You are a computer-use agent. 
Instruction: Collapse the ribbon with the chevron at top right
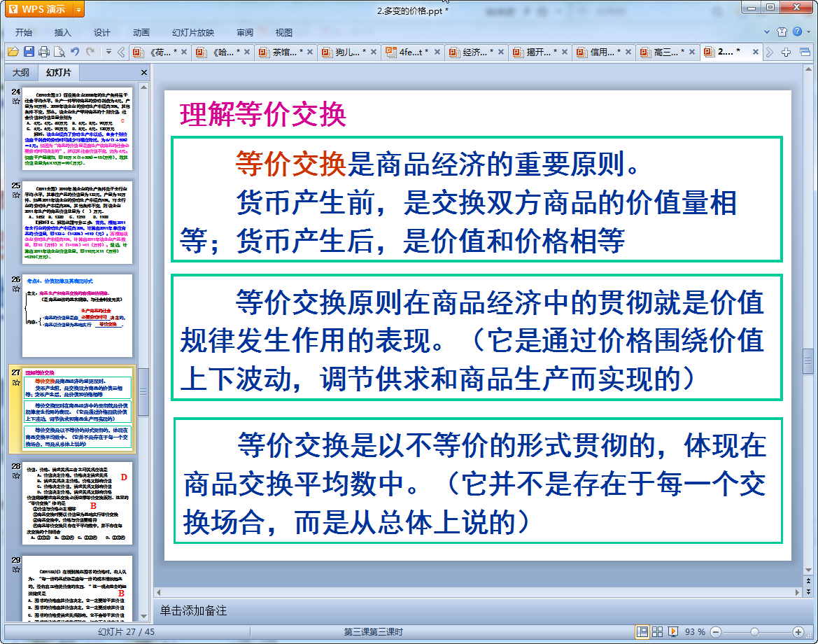[x=767, y=31]
